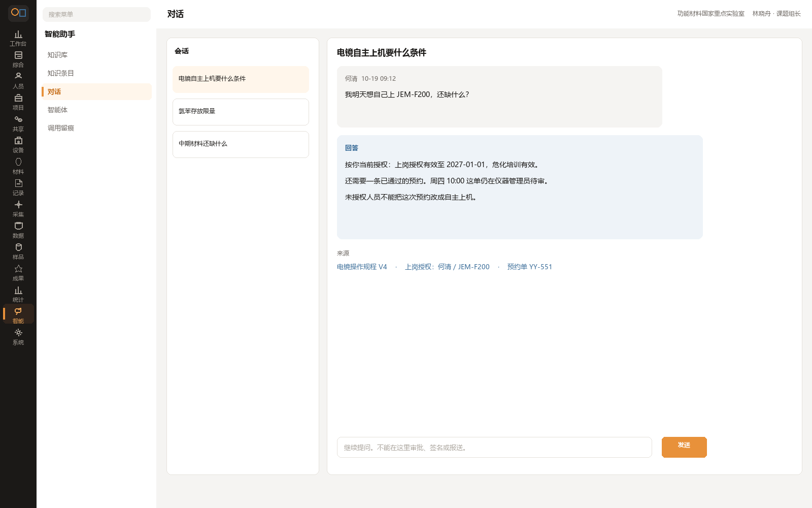Open the 人员 personnel sidebar icon
The image size is (812, 508).
[18, 81]
